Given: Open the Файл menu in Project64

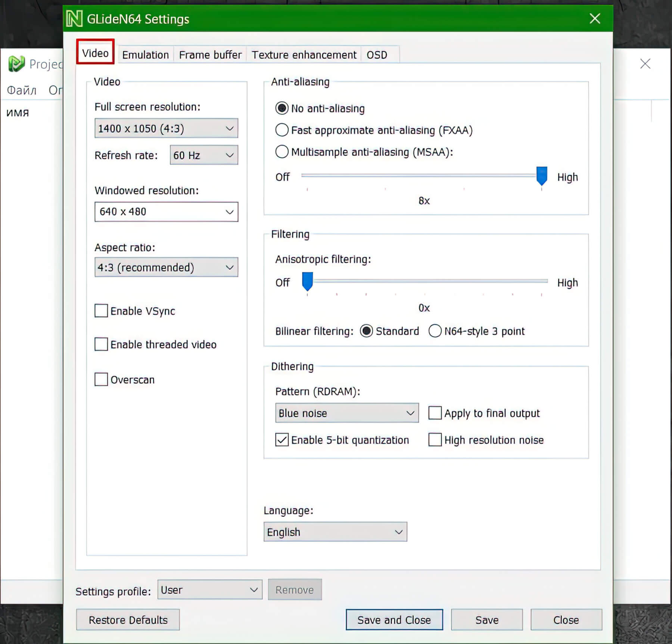Looking at the screenshot, I should 22,90.
